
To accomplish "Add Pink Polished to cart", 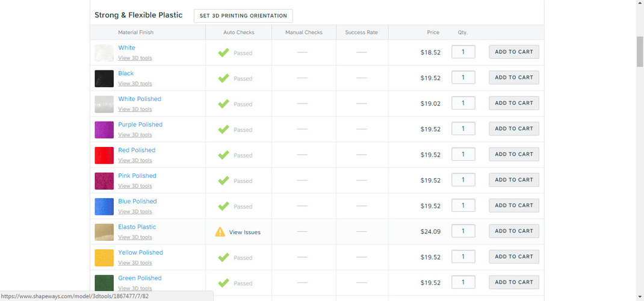I will (x=514, y=180).
